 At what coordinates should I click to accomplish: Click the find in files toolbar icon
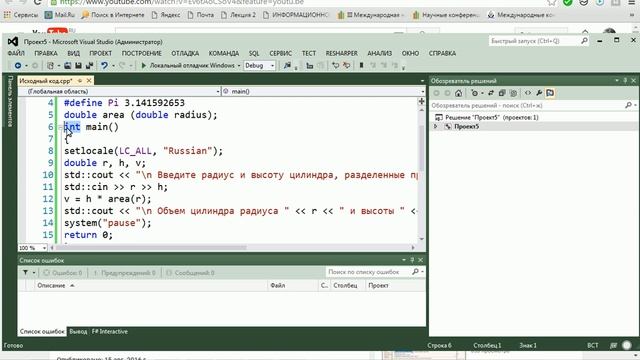coord(287,66)
